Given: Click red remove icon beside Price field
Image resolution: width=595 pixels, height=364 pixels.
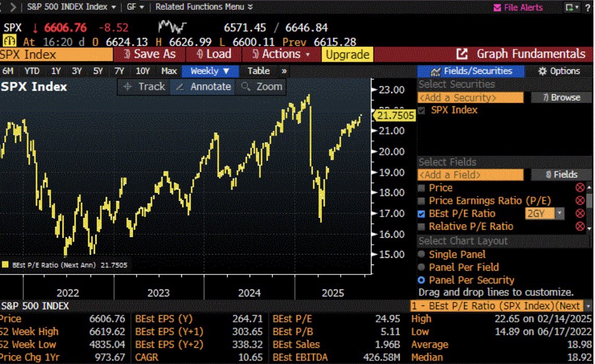Looking at the screenshot, I should pyautogui.click(x=579, y=188).
